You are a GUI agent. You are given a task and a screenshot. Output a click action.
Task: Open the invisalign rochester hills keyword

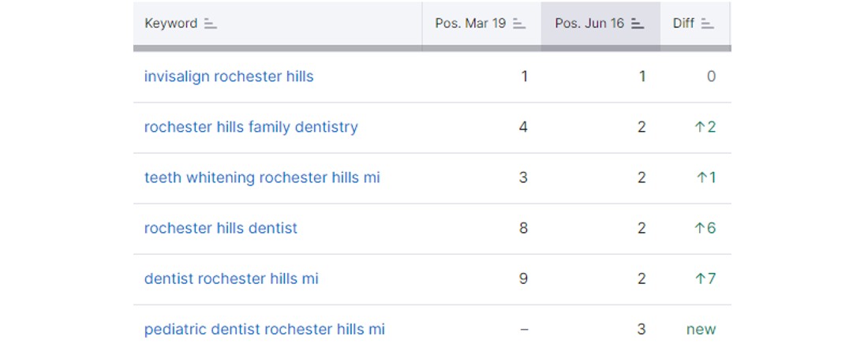[229, 77]
